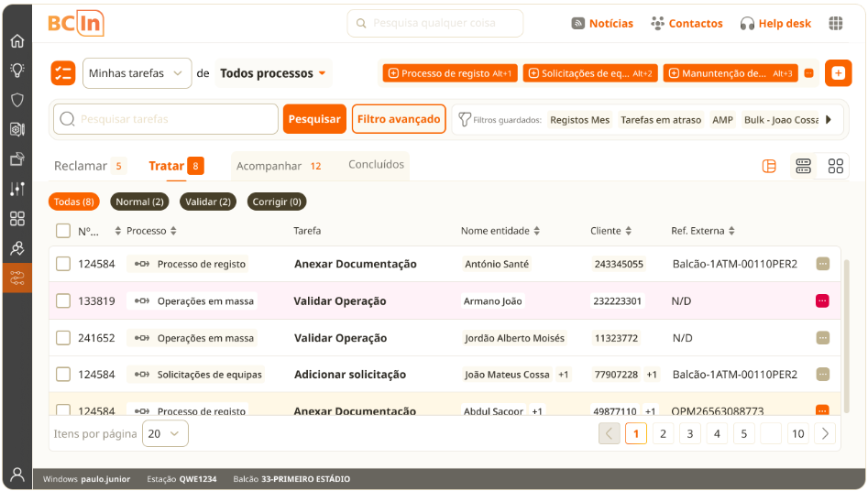Filter by Validar (2) chip

207,202
